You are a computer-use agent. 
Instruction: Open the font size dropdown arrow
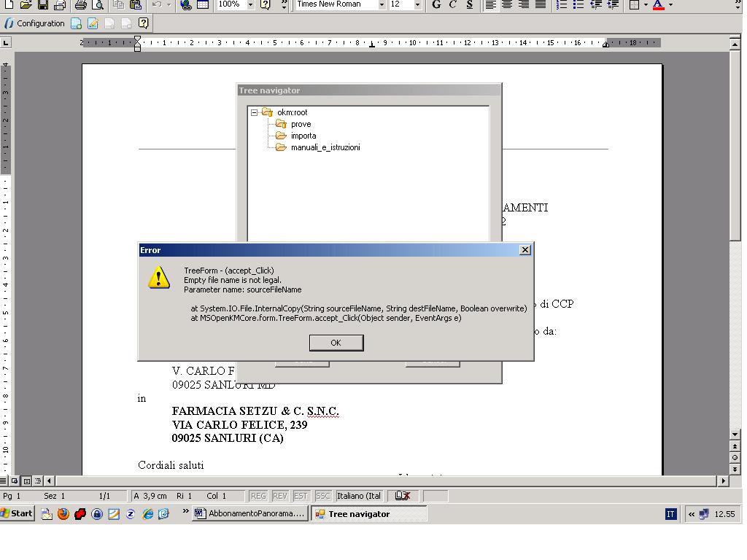point(417,5)
